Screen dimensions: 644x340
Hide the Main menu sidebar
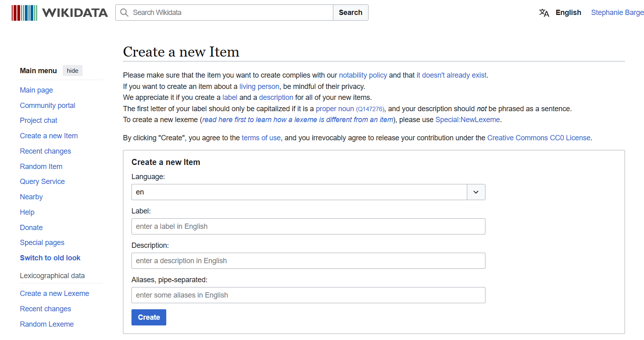72,71
